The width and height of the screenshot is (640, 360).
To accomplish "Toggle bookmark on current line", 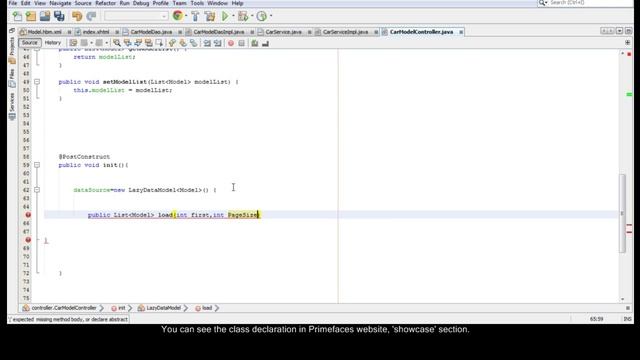I will tap(193, 43).
